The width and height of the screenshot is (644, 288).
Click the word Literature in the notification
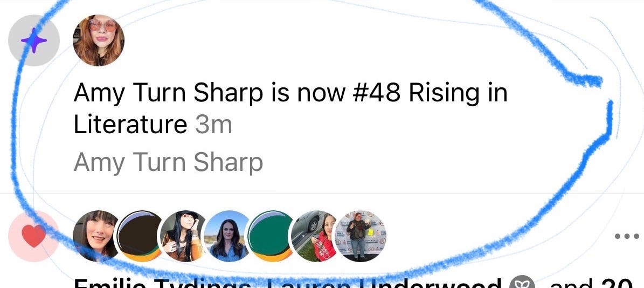click(130, 124)
